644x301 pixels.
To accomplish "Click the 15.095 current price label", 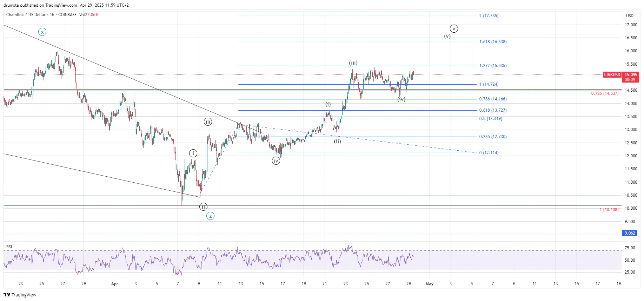I will click(x=631, y=75).
